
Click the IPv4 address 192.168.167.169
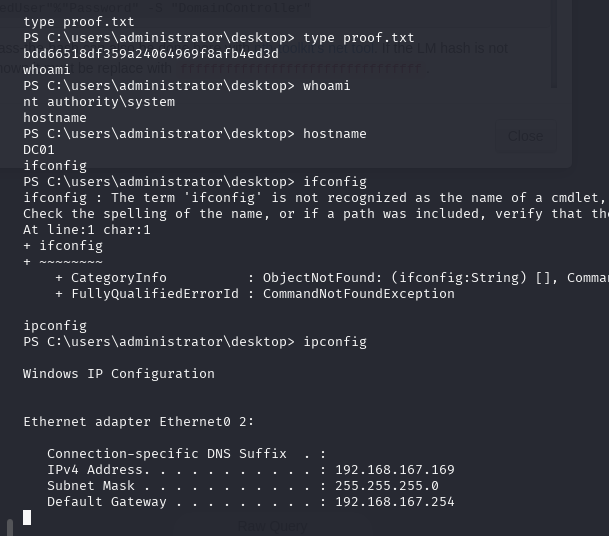pyautogui.click(x=395, y=470)
